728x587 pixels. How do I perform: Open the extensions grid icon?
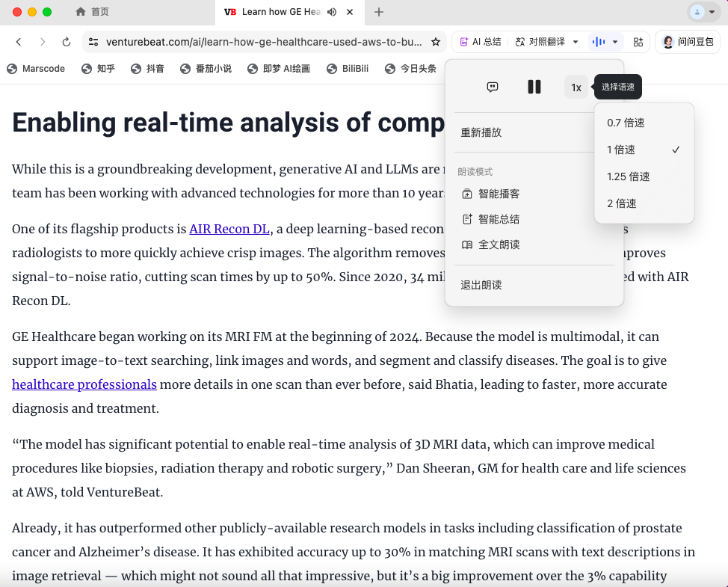pyautogui.click(x=638, y=42)
